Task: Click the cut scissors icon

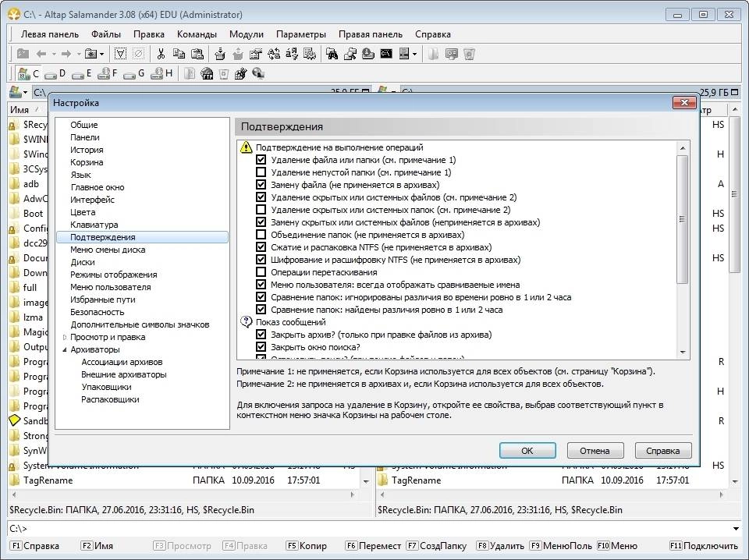Action: (161, 54)
